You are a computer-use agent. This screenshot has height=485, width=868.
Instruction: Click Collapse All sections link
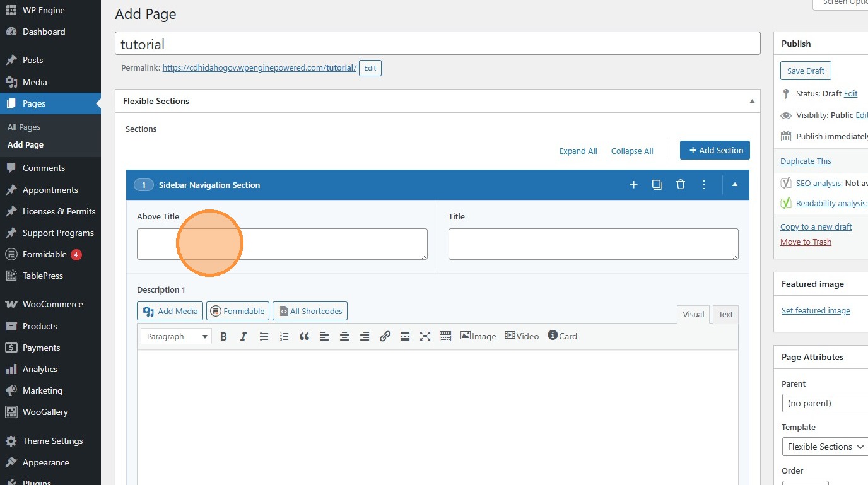click(x=632, y=151)
